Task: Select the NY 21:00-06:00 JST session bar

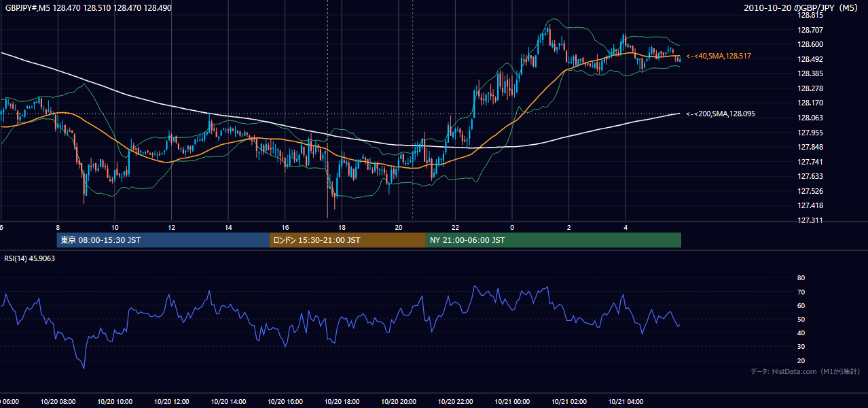Action: [x=554, y=240]
